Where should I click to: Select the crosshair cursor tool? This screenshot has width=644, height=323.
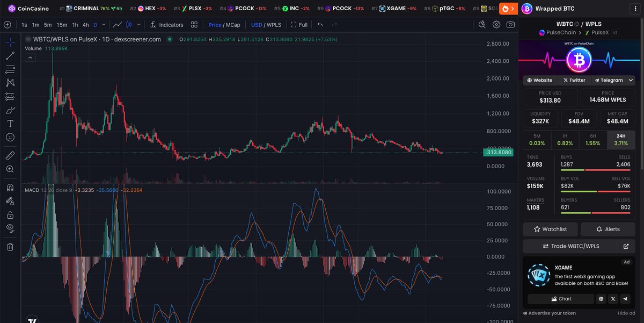pos(10,42)
